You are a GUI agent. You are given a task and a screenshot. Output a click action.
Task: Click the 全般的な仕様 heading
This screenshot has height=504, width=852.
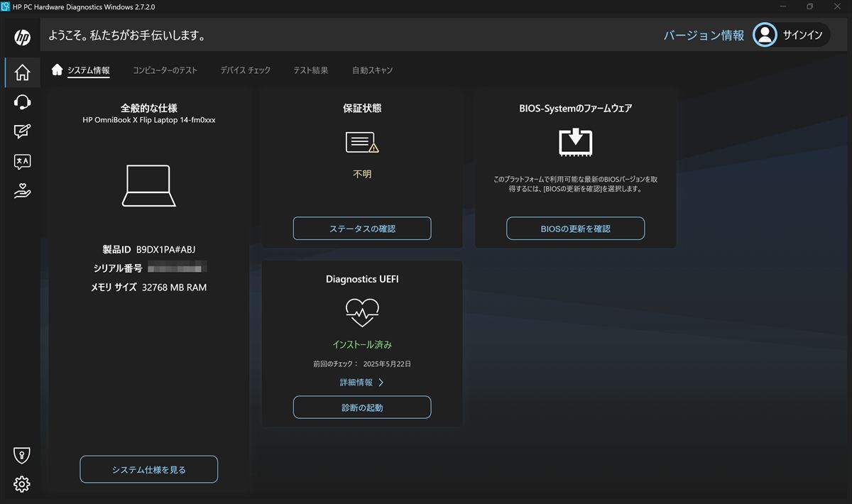(x=149, y=108)
